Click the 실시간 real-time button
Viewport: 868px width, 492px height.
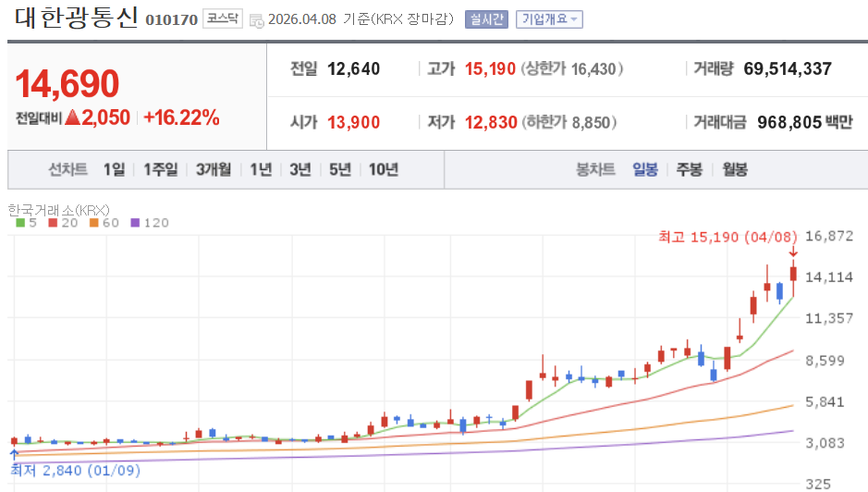[x=486, y=19]
